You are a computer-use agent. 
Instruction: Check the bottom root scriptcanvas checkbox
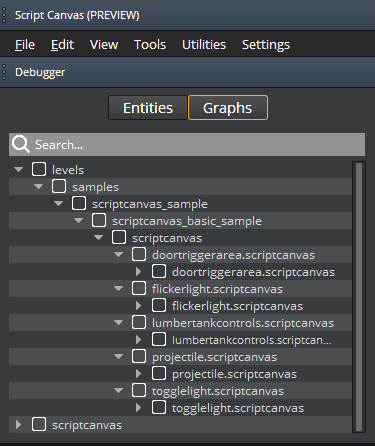(x=39, y=424)
